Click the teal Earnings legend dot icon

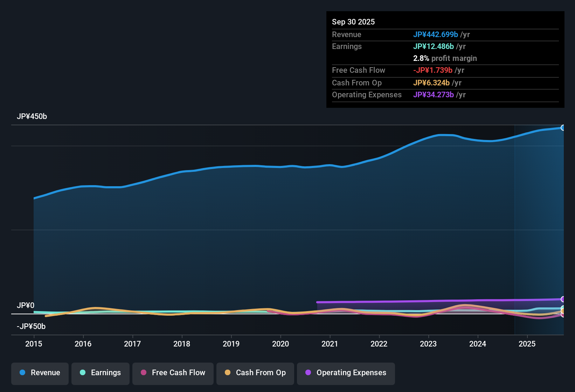point(83,373)
